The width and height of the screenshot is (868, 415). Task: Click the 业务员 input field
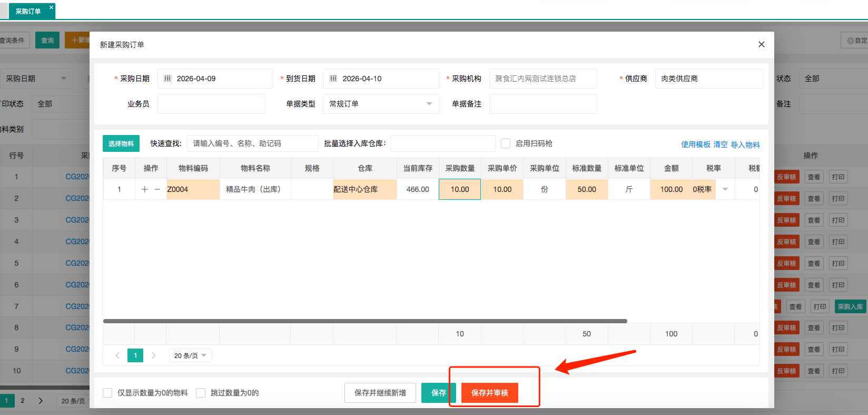(x=211, y=104)
